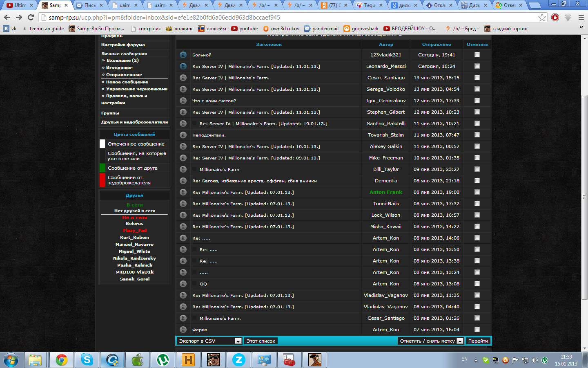Viewport: 588px width, 368px height.
Task: Click the message icon beside 'Больной'
Action: point(183,55)
